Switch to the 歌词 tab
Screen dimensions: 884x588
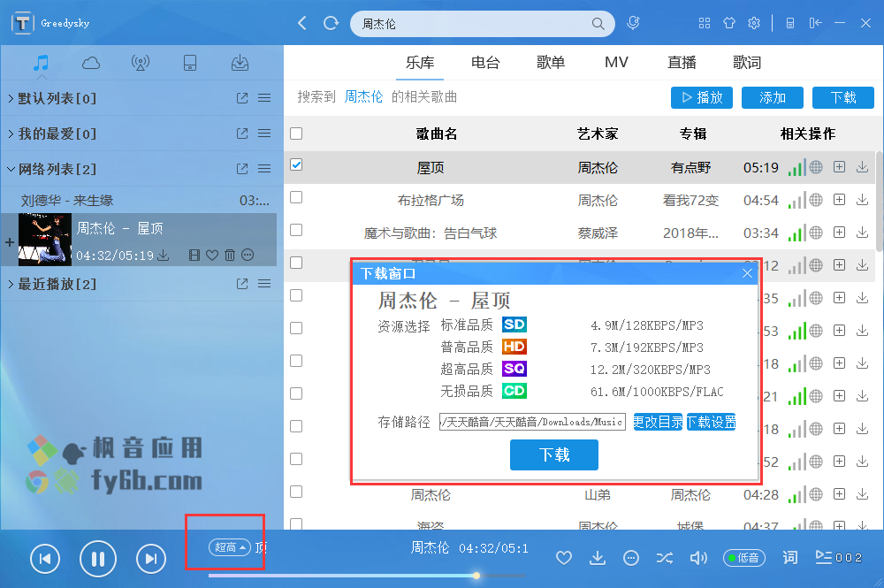click(x=747, y=63)
